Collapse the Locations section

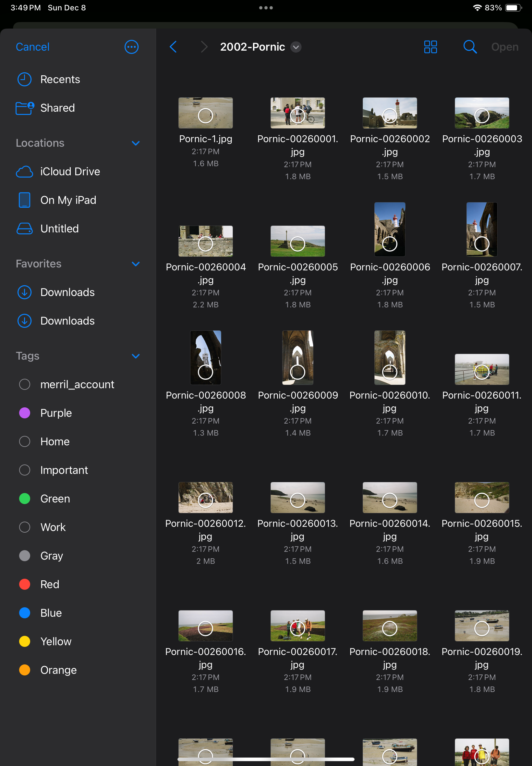136,143
